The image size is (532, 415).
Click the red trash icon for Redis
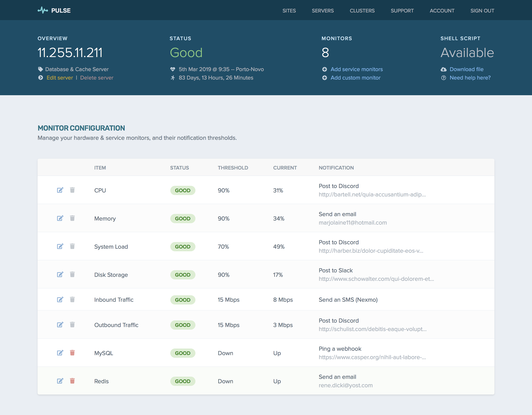click(72, 381)
